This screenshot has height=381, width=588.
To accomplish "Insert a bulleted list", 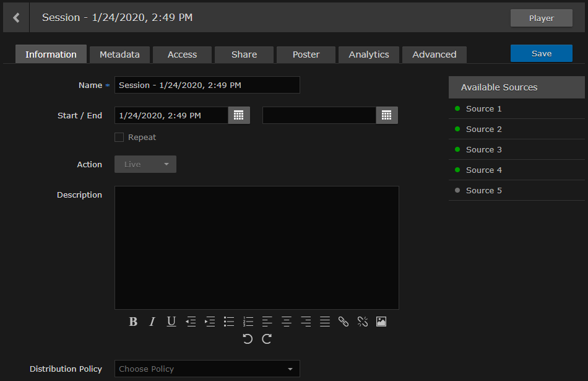I will (x=229, y=322).
